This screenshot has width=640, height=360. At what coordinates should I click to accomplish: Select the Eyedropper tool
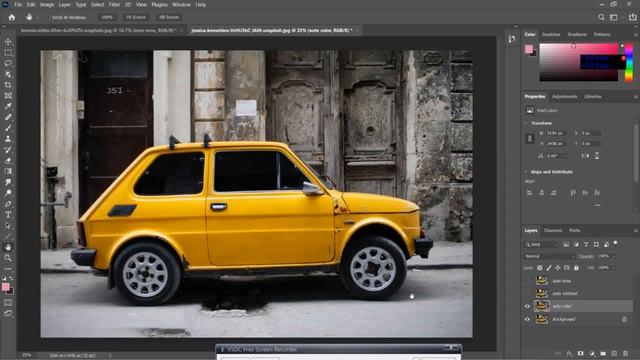tap(8, 107)
